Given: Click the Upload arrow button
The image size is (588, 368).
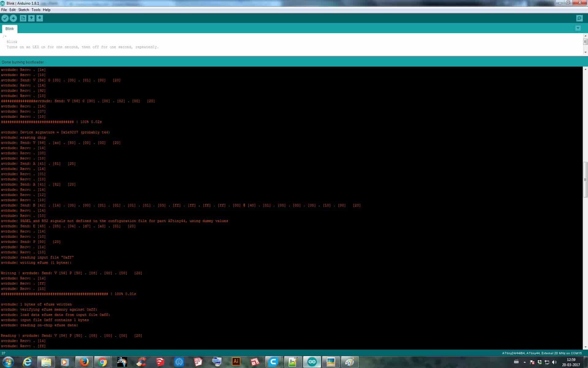Looking at the screenshot, I should coord(13,18).
